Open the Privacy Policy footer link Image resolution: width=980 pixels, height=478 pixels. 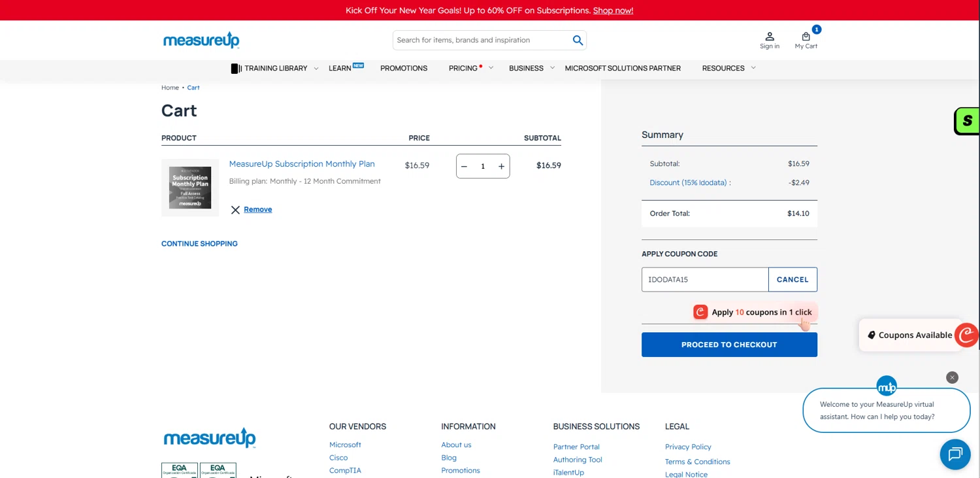[x=688, y=447]
